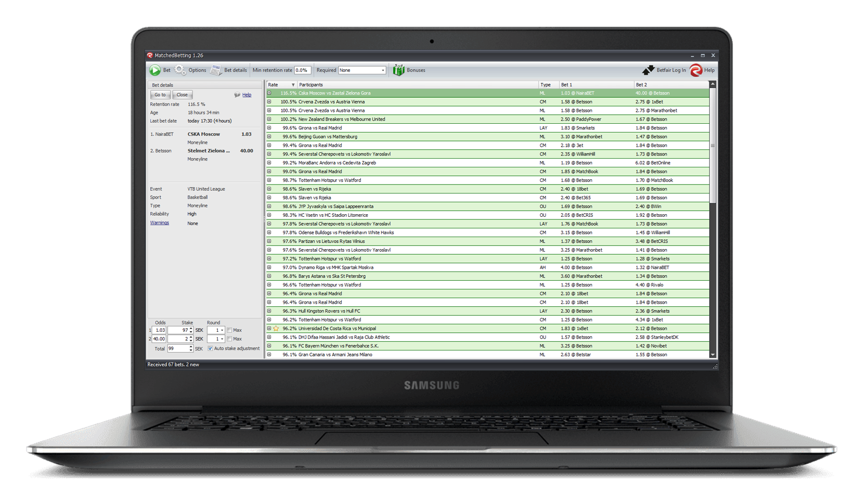The width and height of the screenshot is (868, 494).
Task: Select the Odense Bulldogs vs Frederikshavn White Hawks row
Action: [488, 232]
